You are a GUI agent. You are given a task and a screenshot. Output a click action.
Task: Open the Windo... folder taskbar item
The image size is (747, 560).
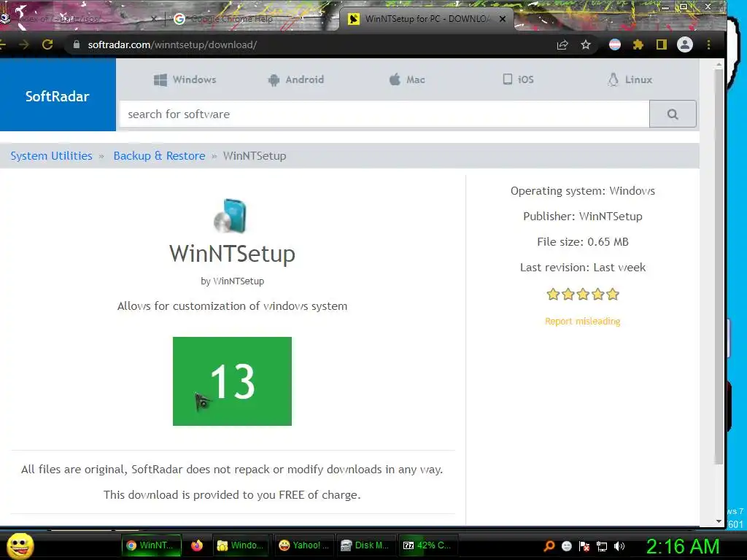pyautogui.click(x=241, y=545)
